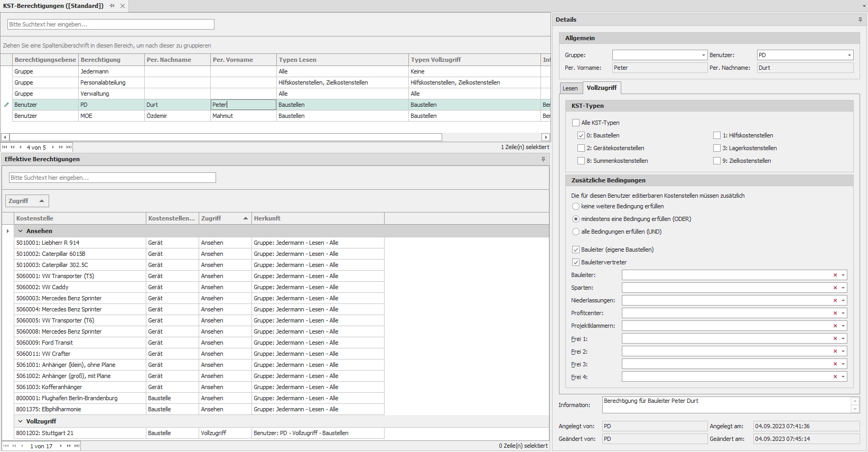Clear the Bauleiter field with red X

tap(835, 275)
